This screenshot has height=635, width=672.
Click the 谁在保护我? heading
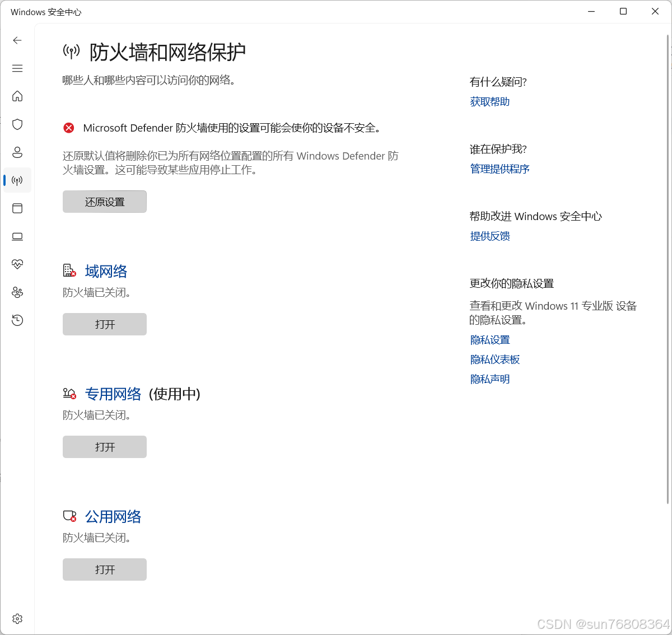498,149
